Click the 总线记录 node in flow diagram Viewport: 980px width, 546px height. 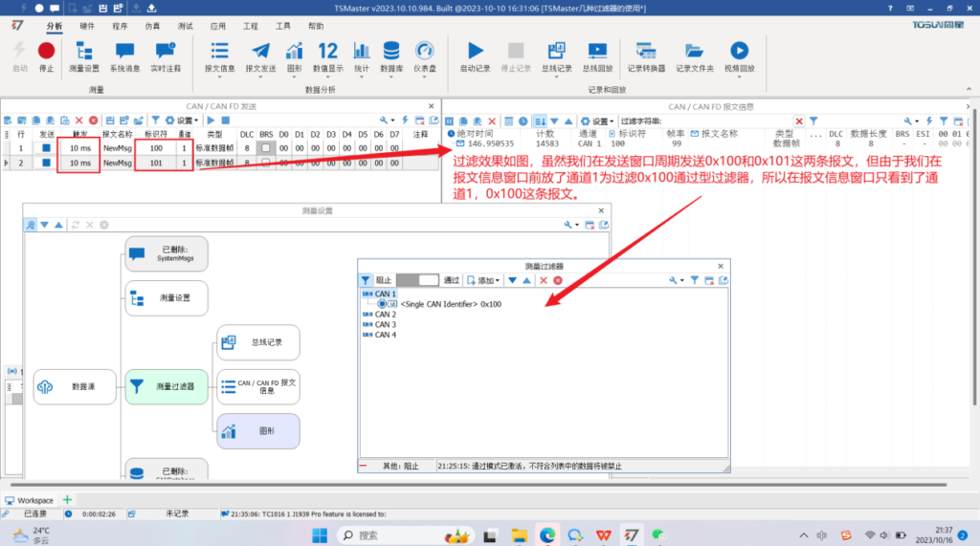258,342
